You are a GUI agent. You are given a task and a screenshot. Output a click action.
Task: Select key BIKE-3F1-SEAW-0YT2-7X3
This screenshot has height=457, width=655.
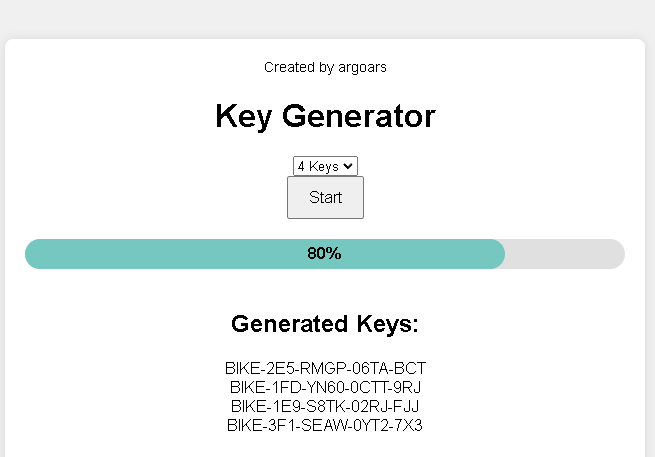click(325, 425)
